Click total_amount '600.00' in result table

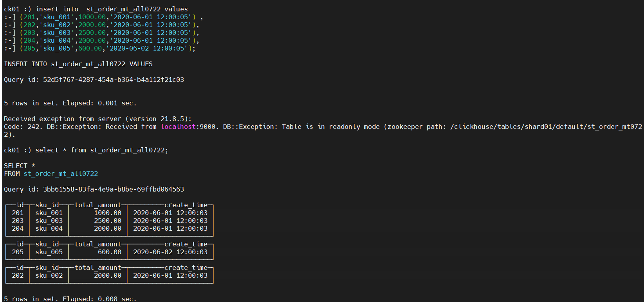tap(110, 252)
